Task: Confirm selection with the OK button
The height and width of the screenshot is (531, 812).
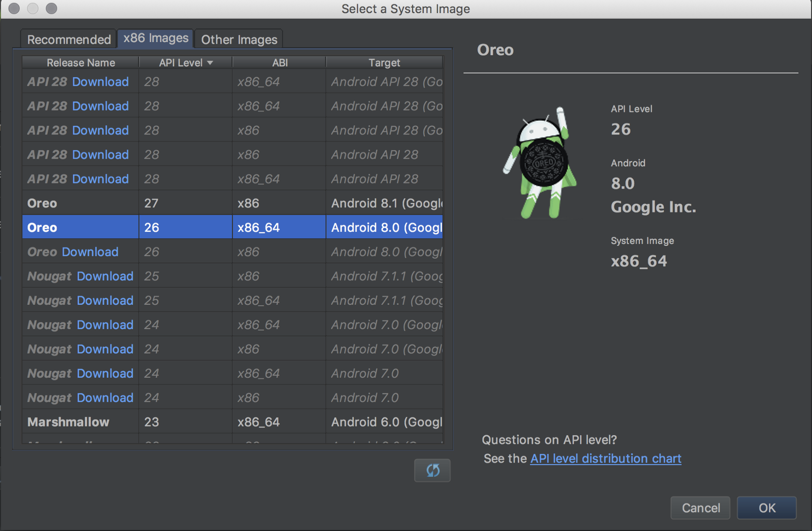Action: pos(767,508)
